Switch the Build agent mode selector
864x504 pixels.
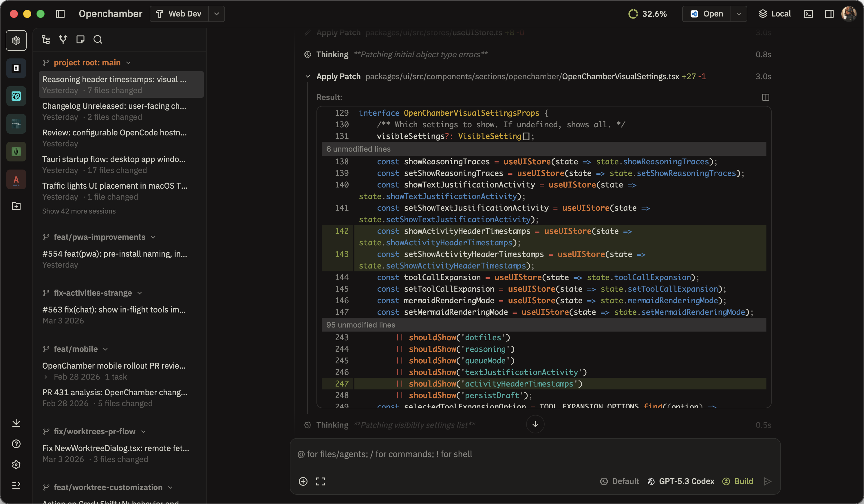tap(738, 481)
